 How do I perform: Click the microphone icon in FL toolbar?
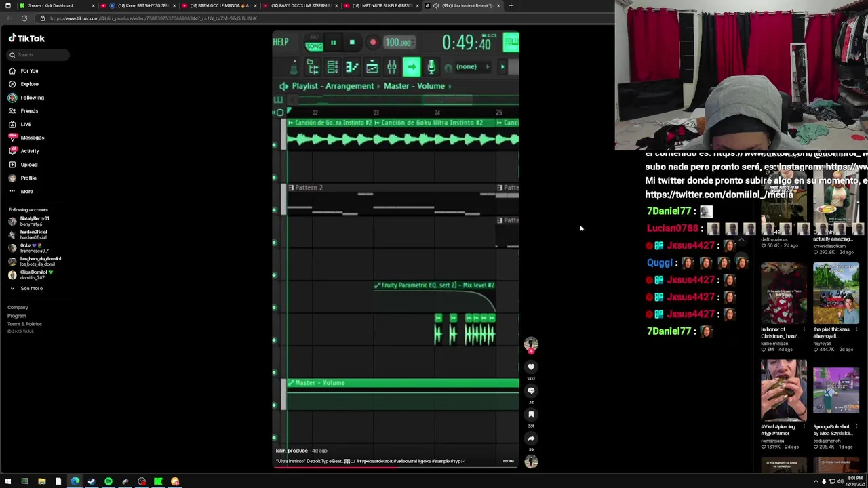tap(431, 66)
